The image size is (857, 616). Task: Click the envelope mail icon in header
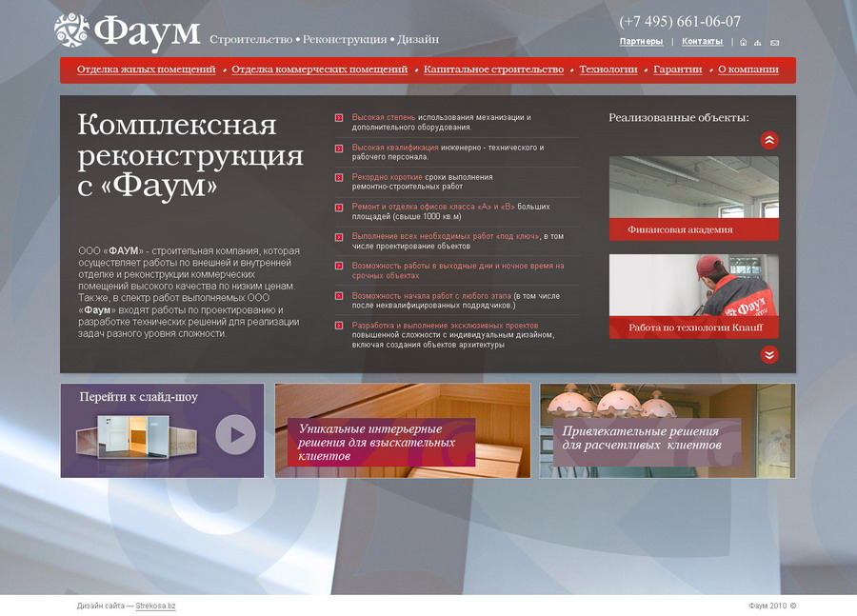click(774, 43)
